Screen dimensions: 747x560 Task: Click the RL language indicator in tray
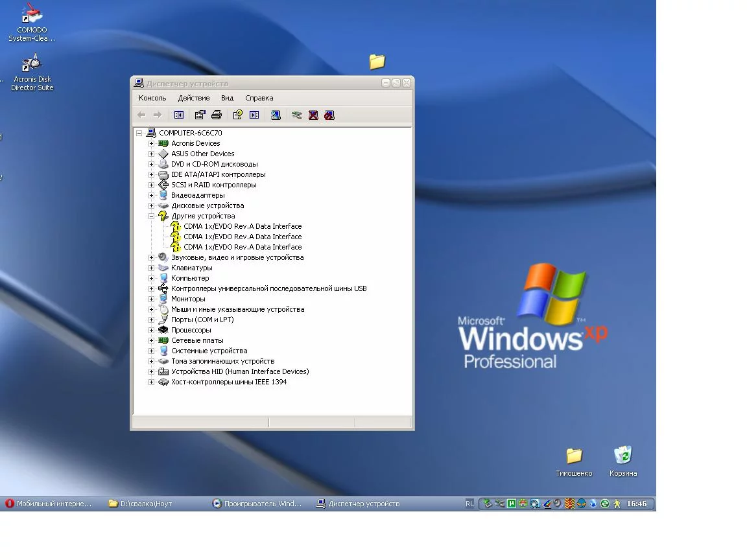(469, 504)
